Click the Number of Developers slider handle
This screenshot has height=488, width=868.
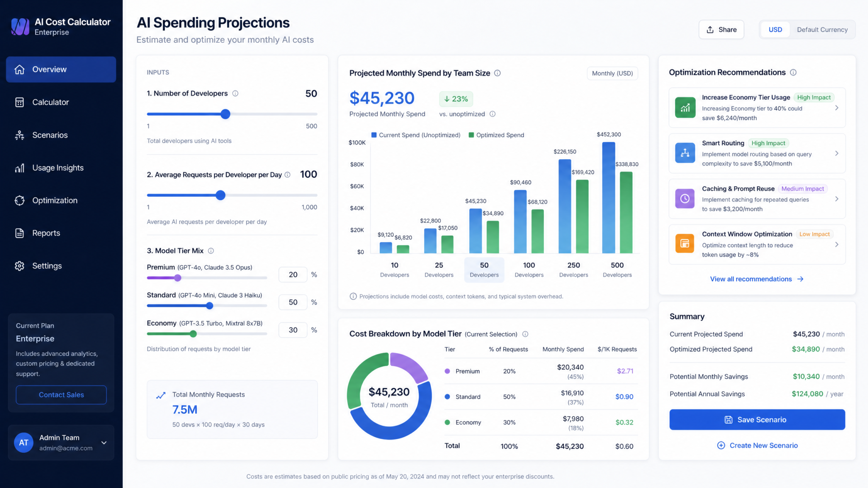[225, 114]
